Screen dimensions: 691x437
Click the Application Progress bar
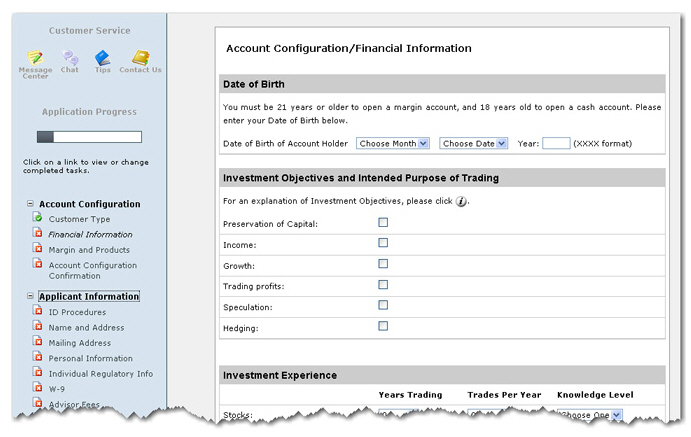(x=89, y=137)
